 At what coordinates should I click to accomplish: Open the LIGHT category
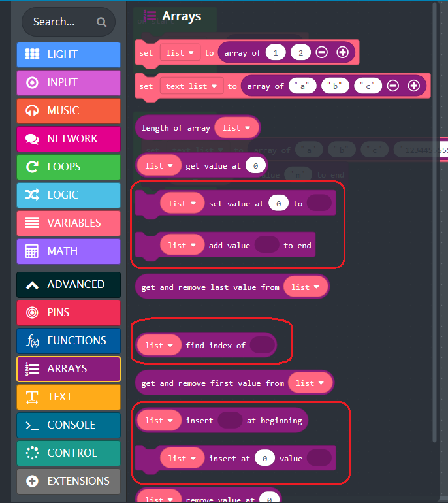[69, 54]
